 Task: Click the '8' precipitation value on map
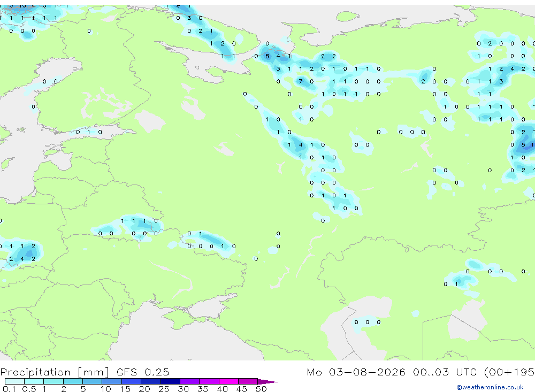267,56
